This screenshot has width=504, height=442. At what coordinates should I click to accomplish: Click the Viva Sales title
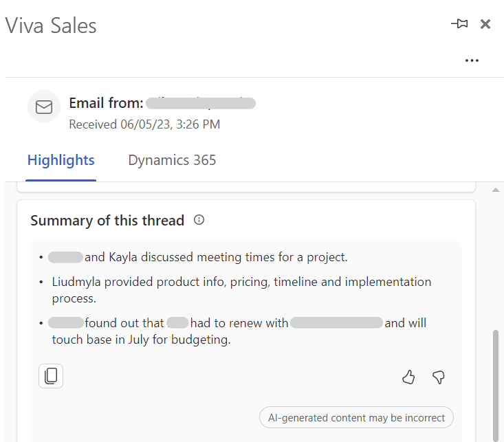tap(51, 25)
